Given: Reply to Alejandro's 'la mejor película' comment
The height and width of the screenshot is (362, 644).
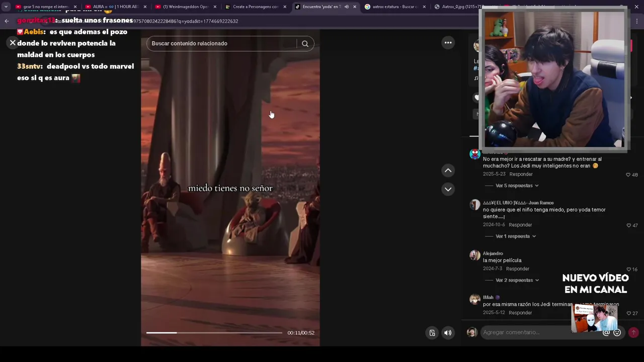Looking at the screenshot, I should pos(518,269).
